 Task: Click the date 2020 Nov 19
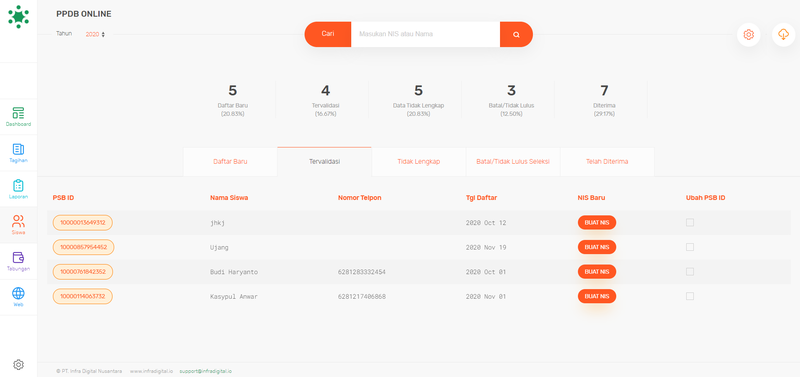486,247
